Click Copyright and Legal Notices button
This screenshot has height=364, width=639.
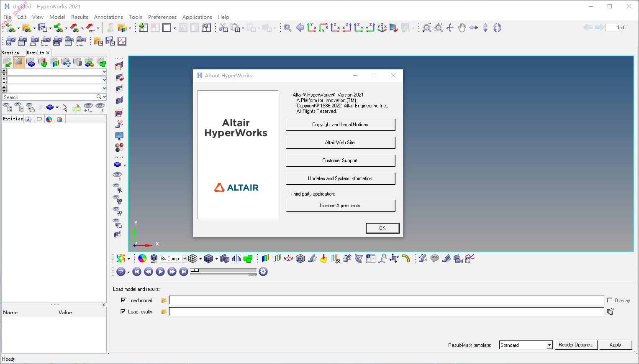pyautogui.click(x=341, y=125)
